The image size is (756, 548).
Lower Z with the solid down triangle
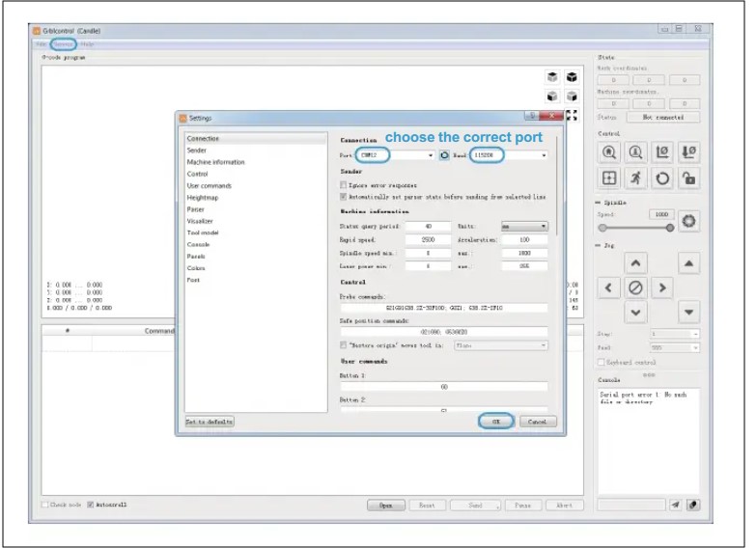click(688, 313)
